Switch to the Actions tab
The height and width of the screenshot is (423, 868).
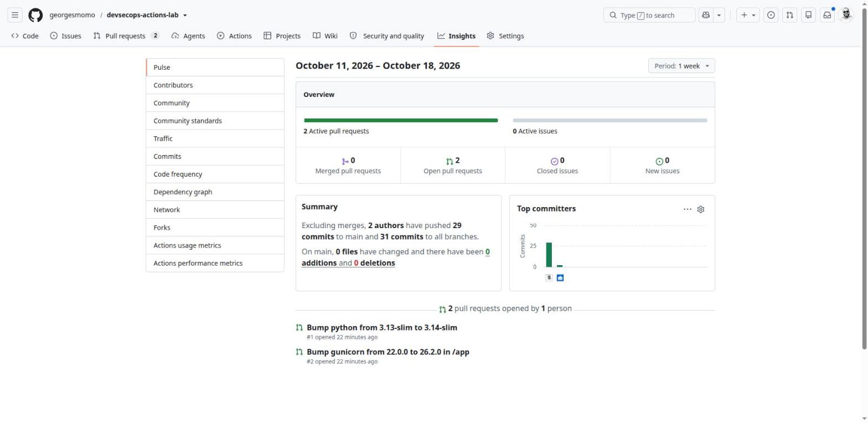click(x=234, y=36)
